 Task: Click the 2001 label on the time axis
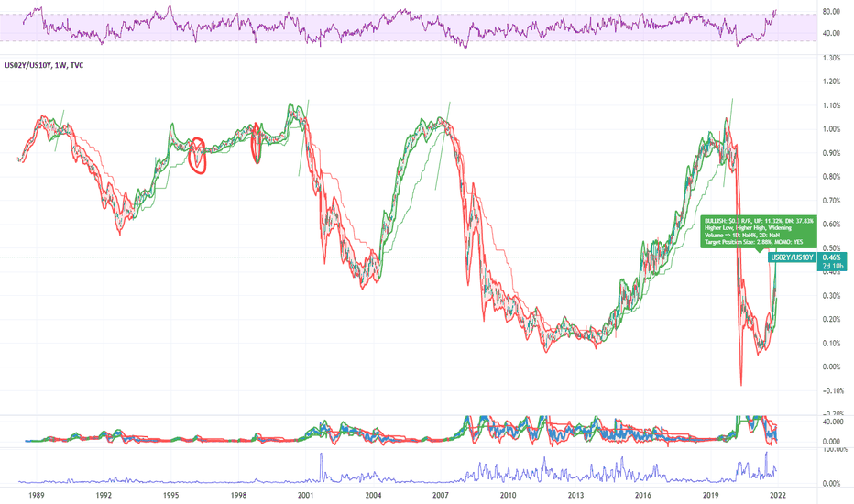click(x=305, y=495)
